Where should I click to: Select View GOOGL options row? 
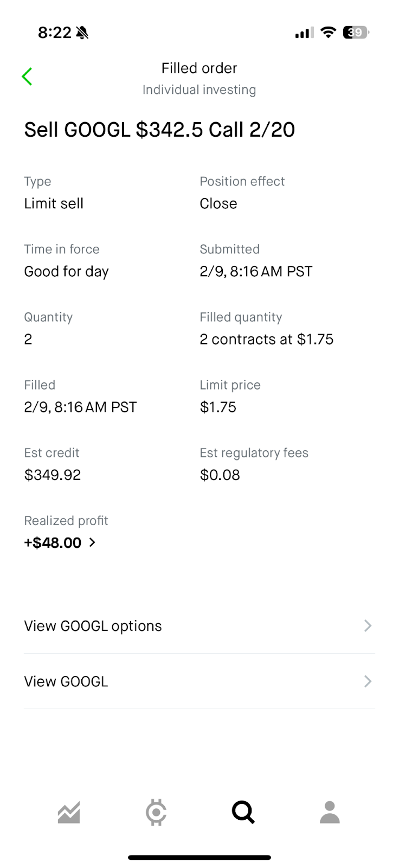click(x=93, y=626)
